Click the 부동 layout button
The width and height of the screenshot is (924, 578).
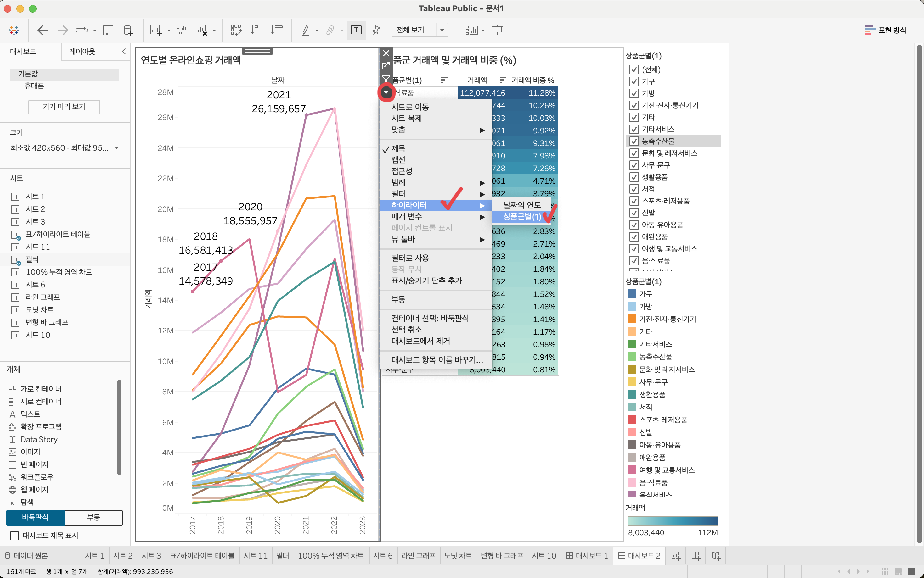coord(94,517)
